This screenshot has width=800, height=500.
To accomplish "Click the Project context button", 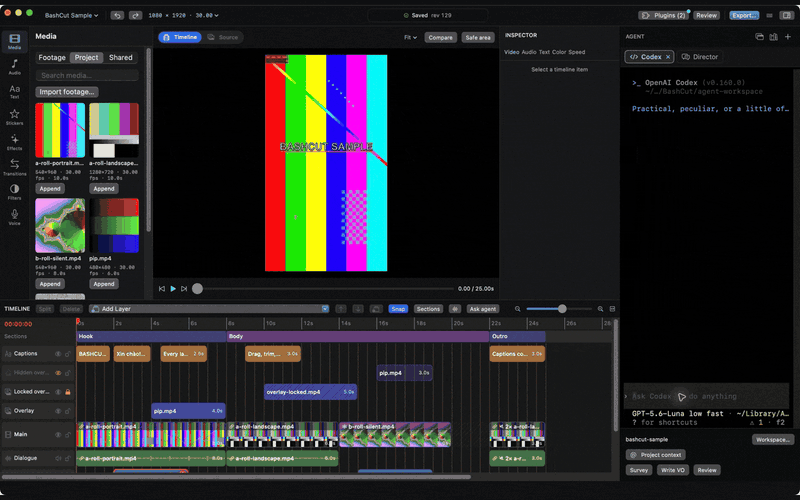I will coord(656,455).
